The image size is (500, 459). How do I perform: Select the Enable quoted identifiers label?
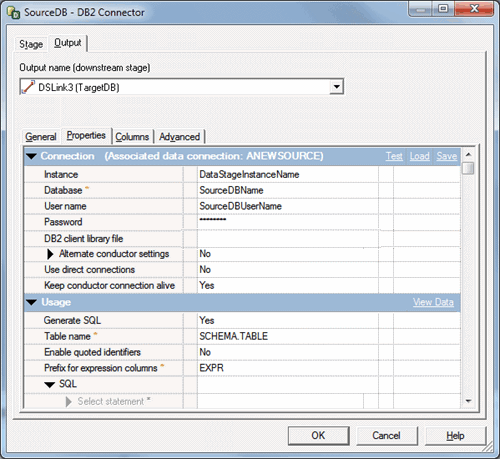(x=92, y=352)
